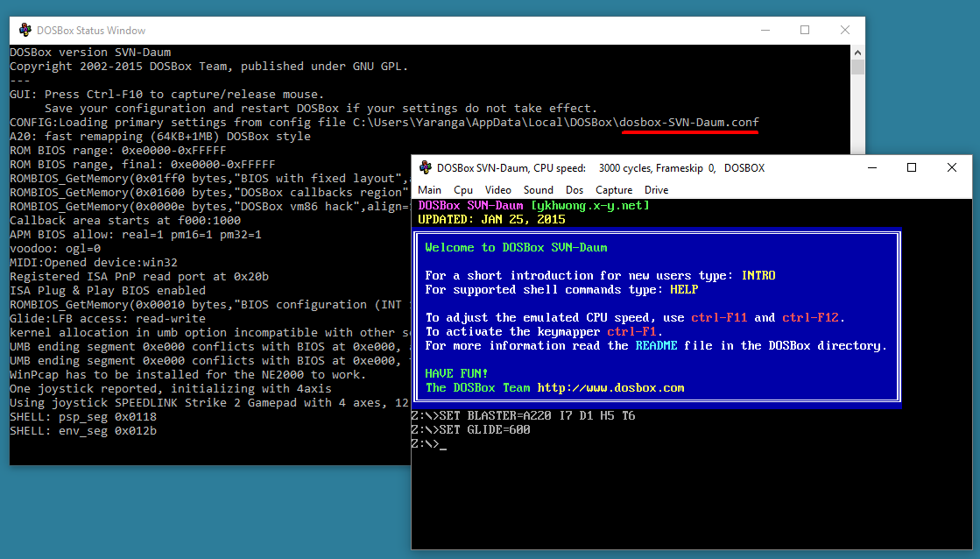Click 'ISA Plug & Play BIOS enabled' line
This screenshot has width=980, height=559.
coord(108,291)
